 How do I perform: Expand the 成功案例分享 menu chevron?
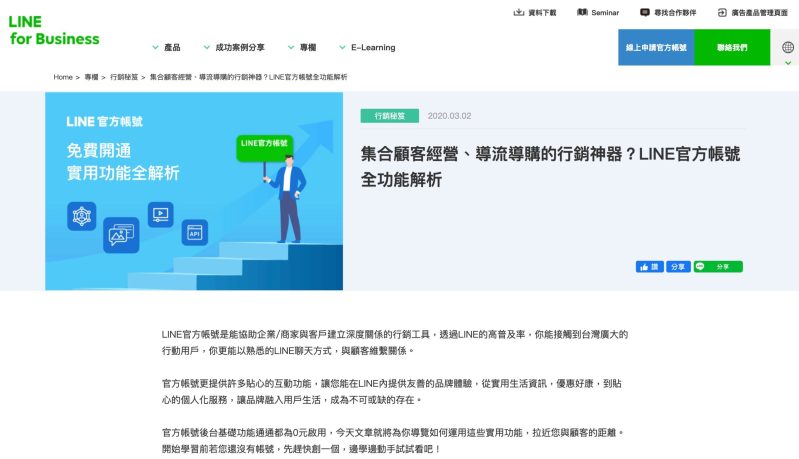pyautogui.click(x=206, y=47)
